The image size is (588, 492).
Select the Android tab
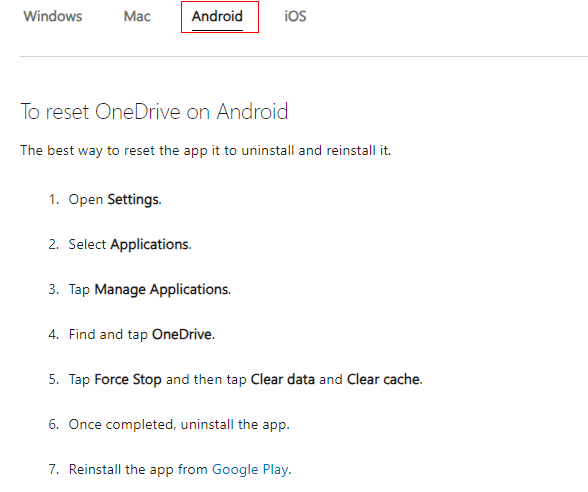[x=217, y=16]
